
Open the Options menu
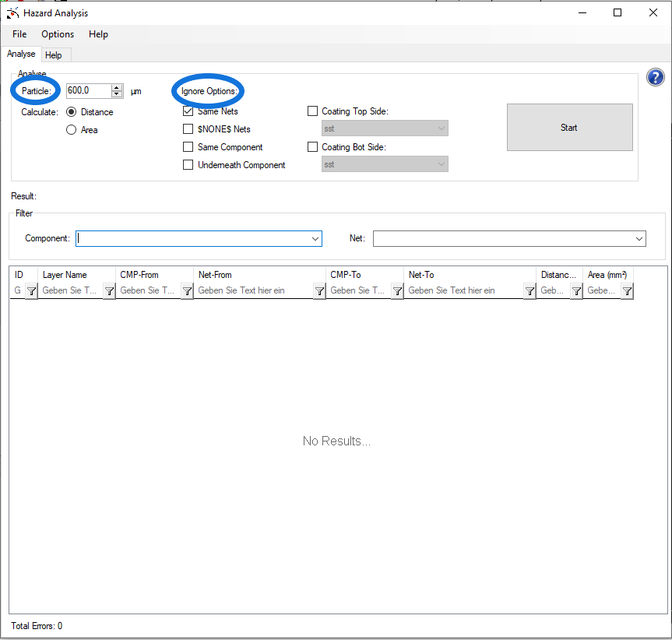[x=58, y=34]
